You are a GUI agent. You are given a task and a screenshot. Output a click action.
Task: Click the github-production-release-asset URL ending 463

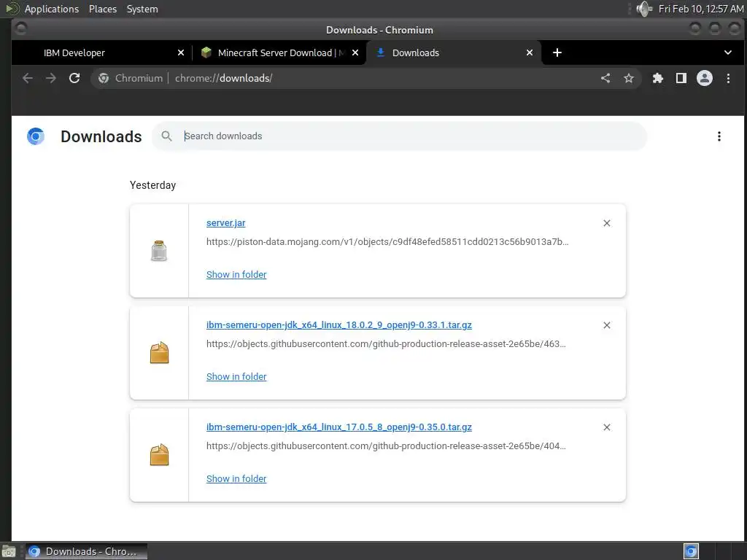click(386, 344)
